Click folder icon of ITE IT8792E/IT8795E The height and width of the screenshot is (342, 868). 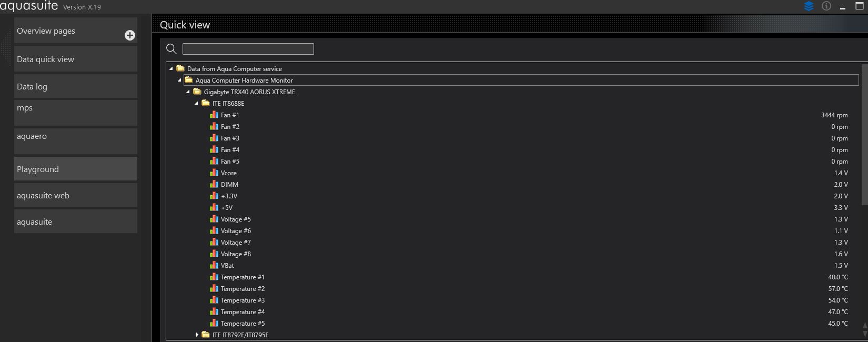pos(206,335)
